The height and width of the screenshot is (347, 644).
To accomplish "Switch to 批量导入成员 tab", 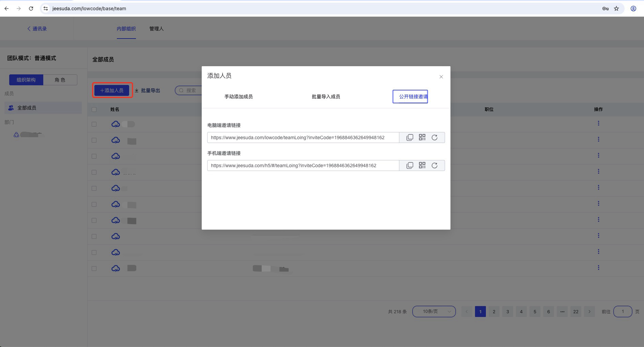I will coord(326,97).
